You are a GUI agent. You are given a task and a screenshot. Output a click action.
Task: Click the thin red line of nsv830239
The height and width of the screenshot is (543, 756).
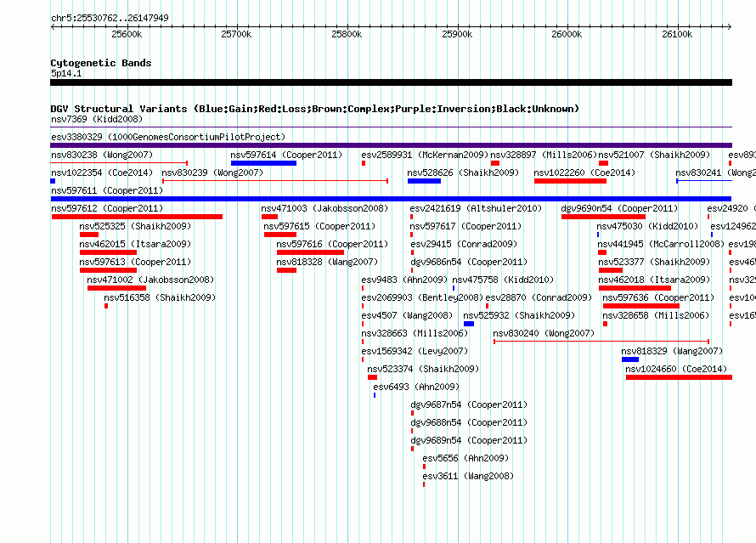point(275,181)
